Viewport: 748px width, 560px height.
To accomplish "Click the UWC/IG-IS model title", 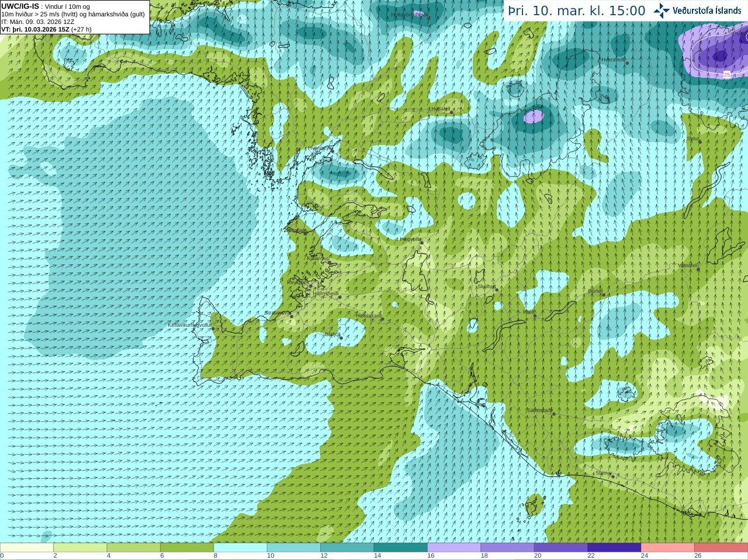I will (x=20, y=6).
